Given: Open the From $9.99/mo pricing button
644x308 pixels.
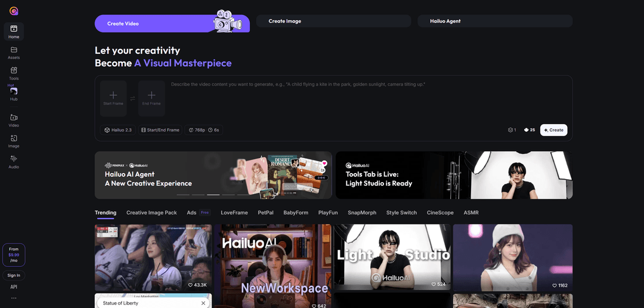Looking at the screenshot, I should pos(14,255).
